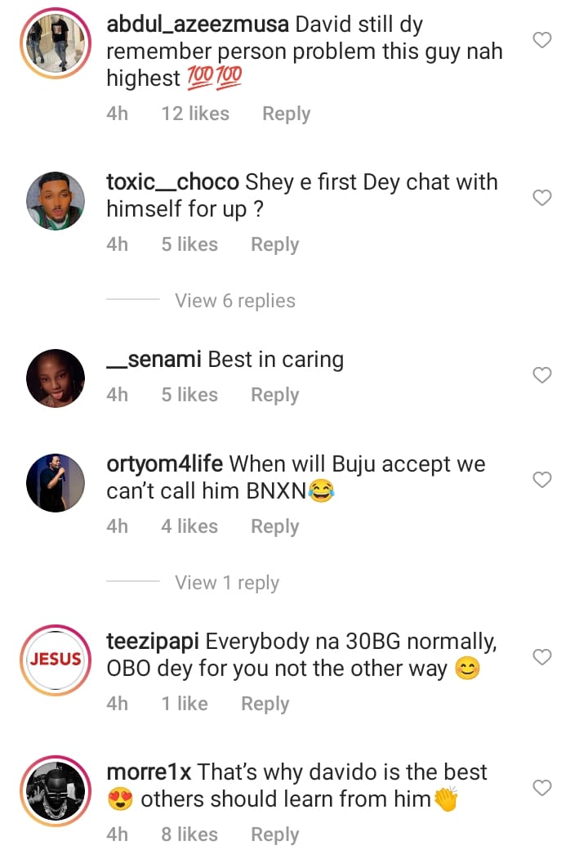
Task: Reply to teezipapi's comment
Action: pyautogui.click(x=265, y=704)
